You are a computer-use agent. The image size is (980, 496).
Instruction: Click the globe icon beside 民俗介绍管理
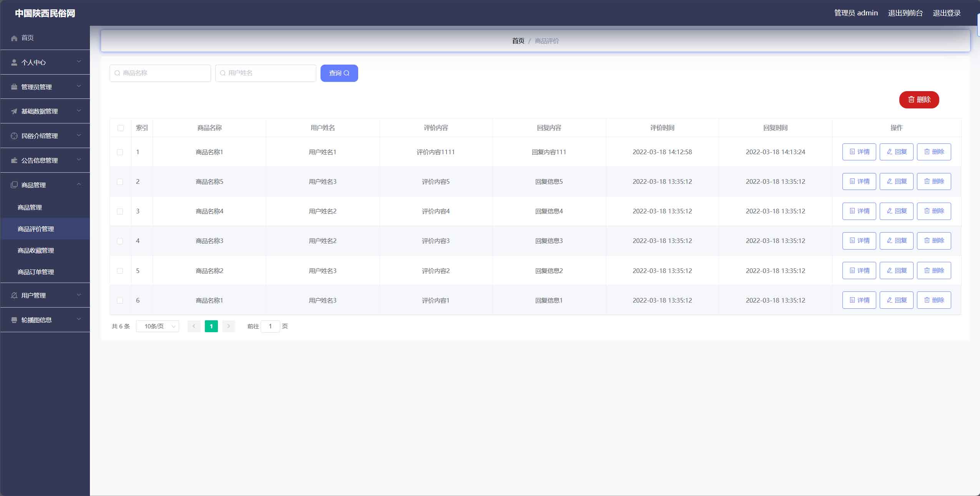pos(14,136)
